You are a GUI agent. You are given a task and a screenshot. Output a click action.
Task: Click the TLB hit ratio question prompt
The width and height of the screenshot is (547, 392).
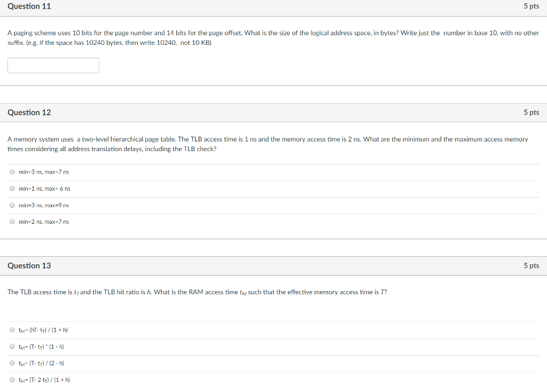coord(197,292)
